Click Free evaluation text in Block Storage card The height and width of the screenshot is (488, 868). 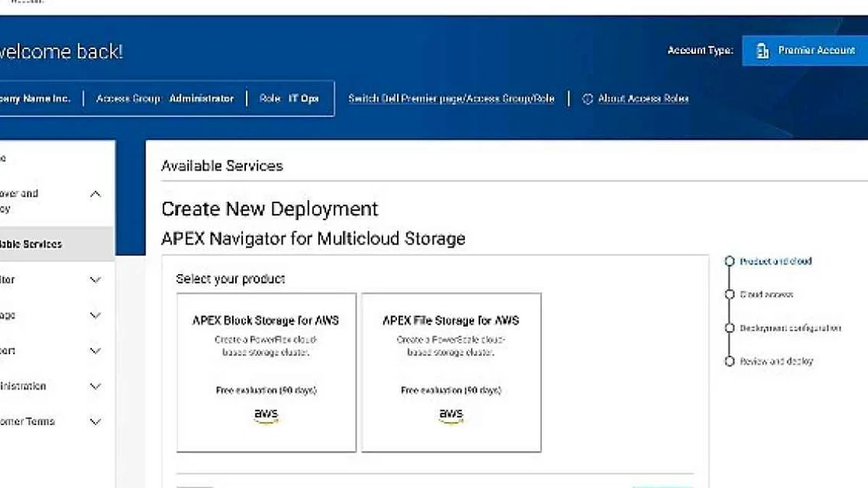tap(266, 390)
